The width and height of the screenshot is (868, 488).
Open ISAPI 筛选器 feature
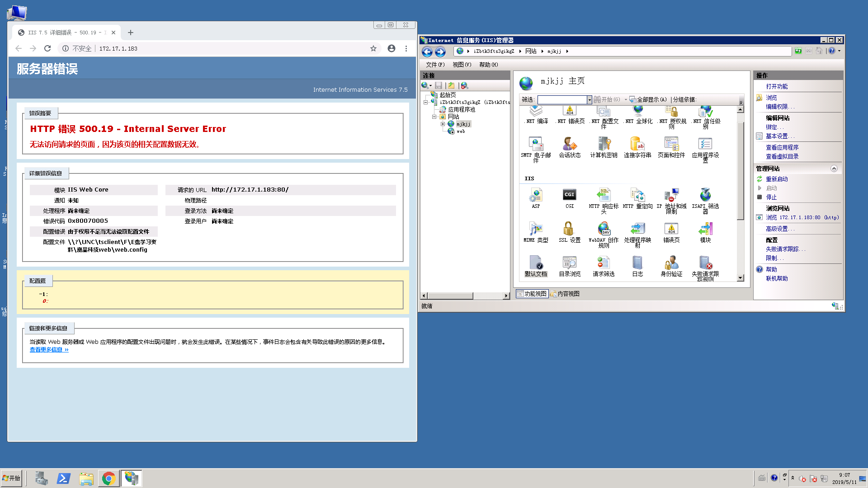coord(705,201)
